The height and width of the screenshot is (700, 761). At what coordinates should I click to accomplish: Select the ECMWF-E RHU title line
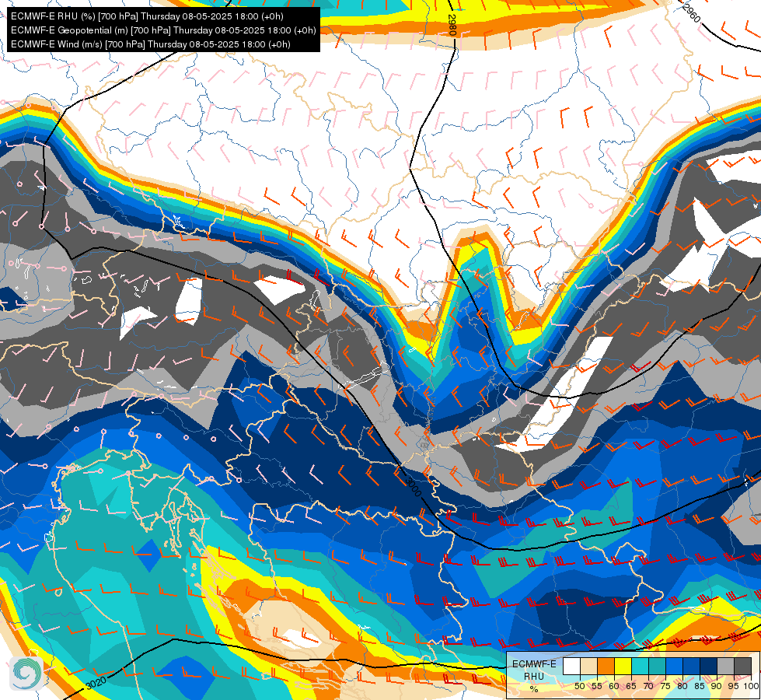[147, 16]
